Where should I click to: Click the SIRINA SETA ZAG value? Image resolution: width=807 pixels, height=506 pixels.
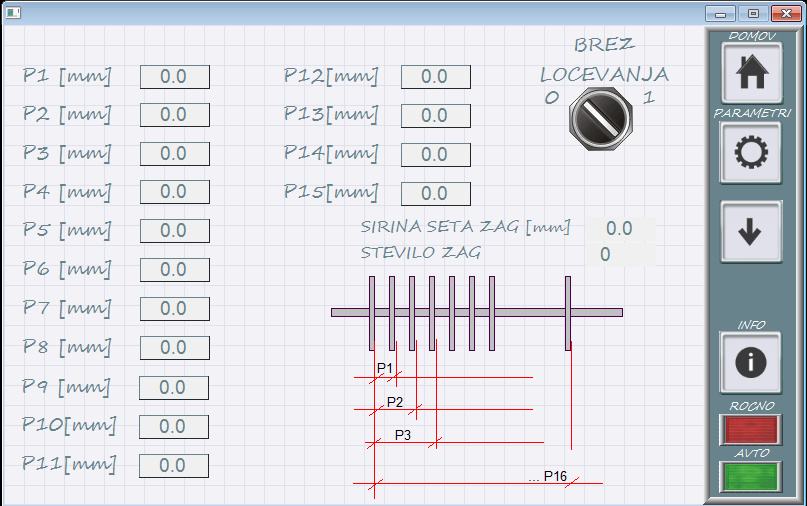pos(620,229)
